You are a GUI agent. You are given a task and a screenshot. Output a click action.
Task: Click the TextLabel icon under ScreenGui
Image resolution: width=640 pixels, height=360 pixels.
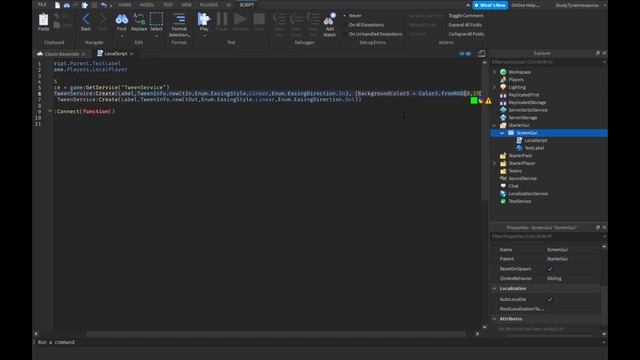pyautogui.click(x=519, y=148)
